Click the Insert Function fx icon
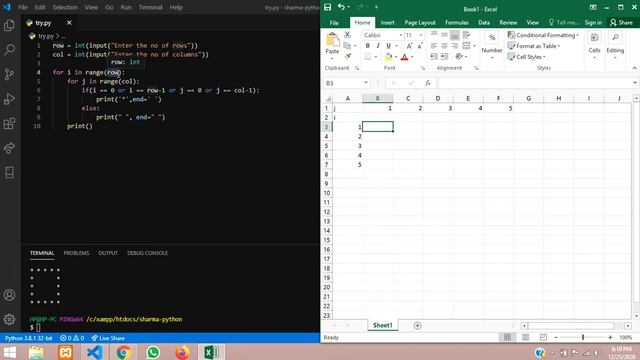The image size is (640, 360). (428, 83)
